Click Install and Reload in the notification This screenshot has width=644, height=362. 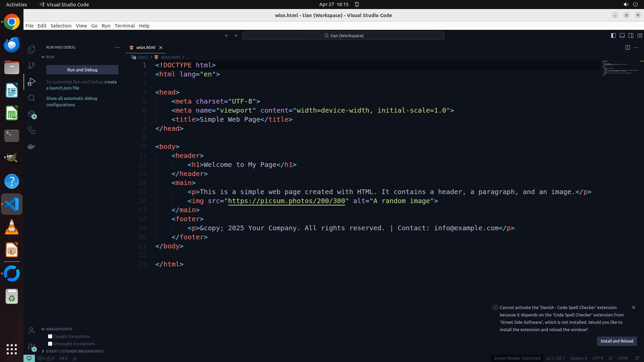pyautogui.click(x=616, y=341)
